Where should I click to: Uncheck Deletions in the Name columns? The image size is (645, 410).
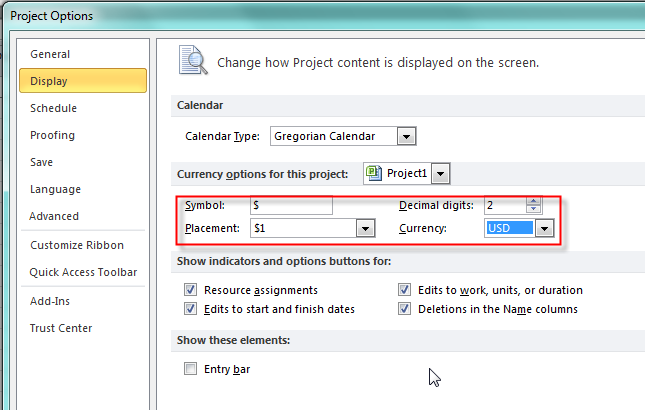click(x=404, y=309)
